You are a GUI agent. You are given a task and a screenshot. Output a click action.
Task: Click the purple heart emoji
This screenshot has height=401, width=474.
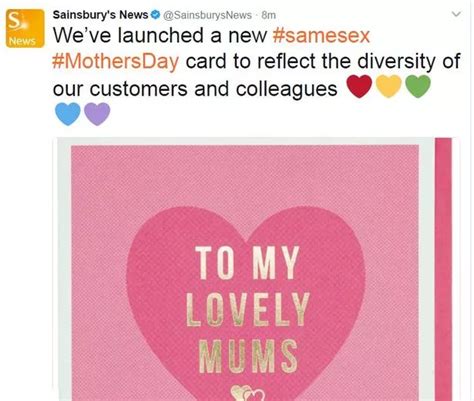[97, 114]
